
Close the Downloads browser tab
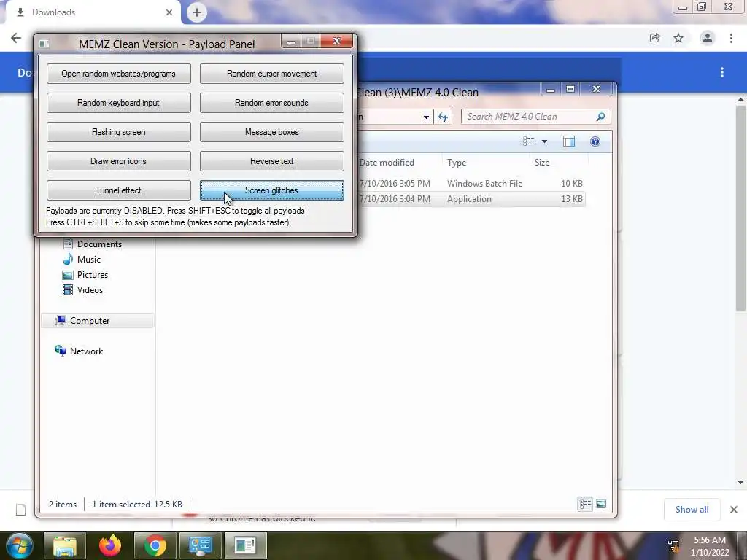(169, 12)
